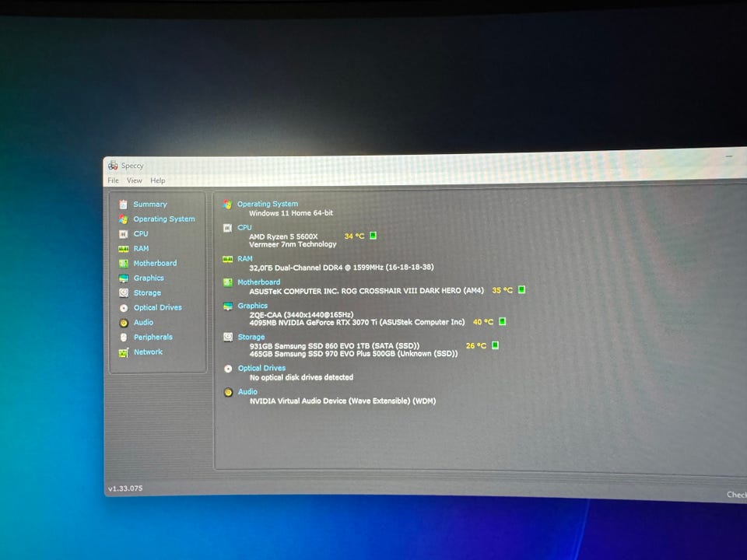Select Operating System in the sidebar
This screenshot has height=560, width=747.
coord(164,219)
